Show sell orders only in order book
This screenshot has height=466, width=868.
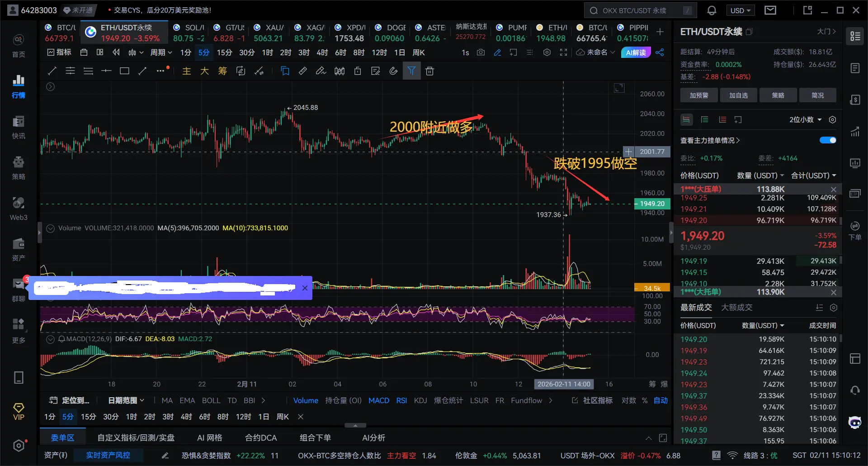[722, 120]
